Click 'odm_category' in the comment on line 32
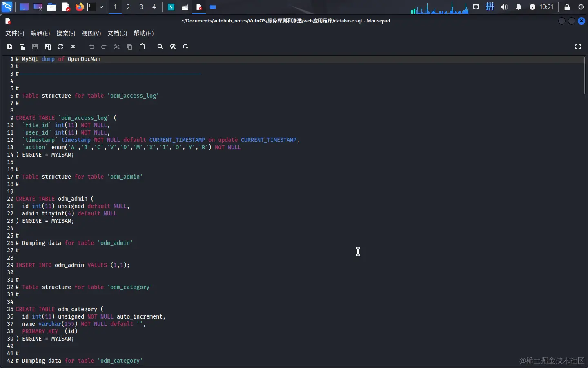588x368 pixels. coord(130,287)
